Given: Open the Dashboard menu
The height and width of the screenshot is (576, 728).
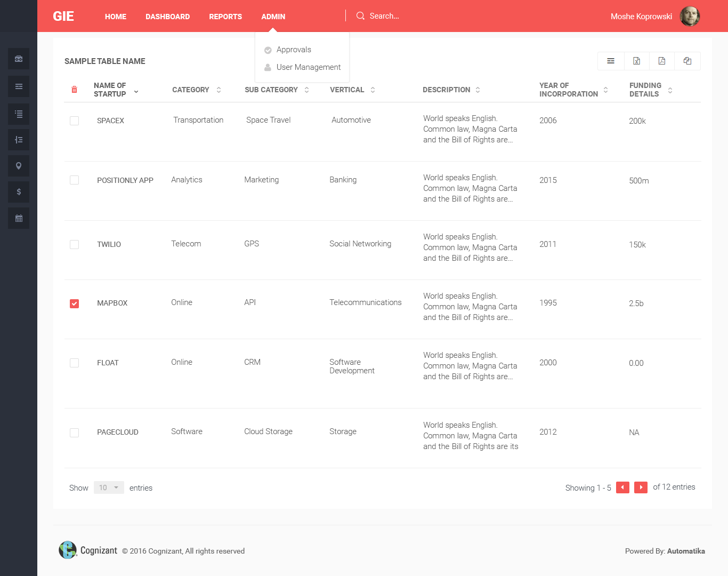Looking at the screenshot, I should coord(167,17).
